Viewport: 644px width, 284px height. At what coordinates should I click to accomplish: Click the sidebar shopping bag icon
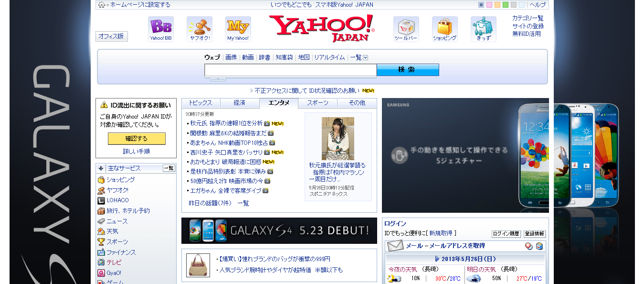click(101, 180)
